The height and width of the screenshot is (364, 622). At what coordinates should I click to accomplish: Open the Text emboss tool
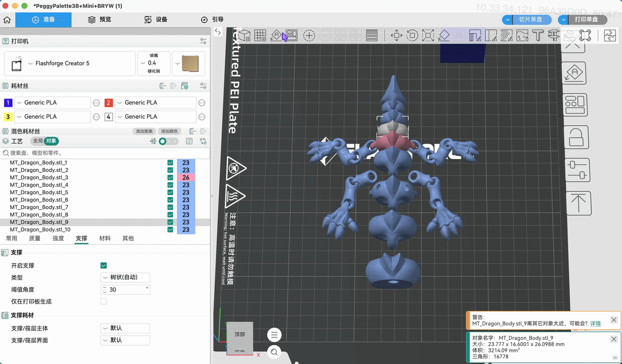pyautogui.click(x=537, y=35)
